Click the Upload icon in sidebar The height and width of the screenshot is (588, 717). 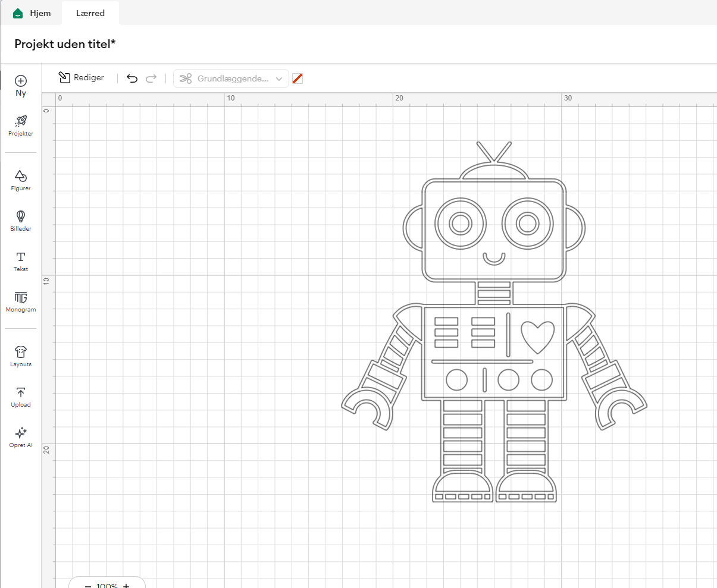pos(21,397)
